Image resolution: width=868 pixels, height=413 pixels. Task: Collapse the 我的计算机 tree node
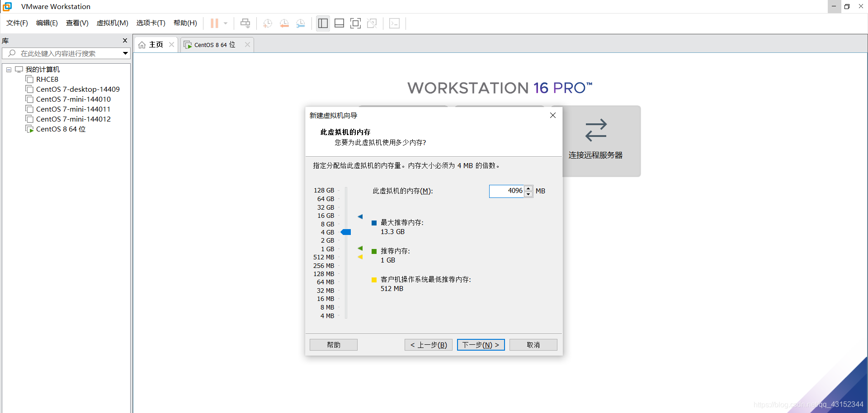[x=9, y=70]
